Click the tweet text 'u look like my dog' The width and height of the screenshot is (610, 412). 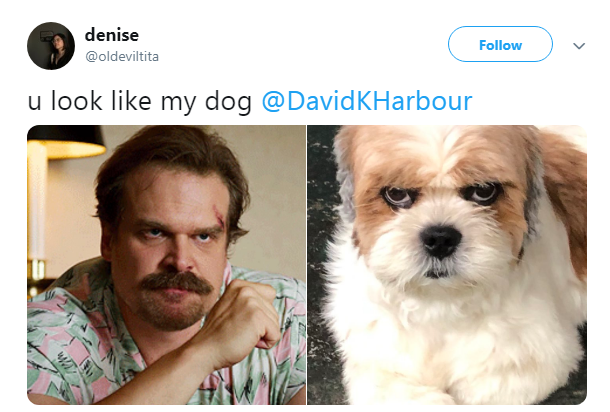(x=140, y=101)
